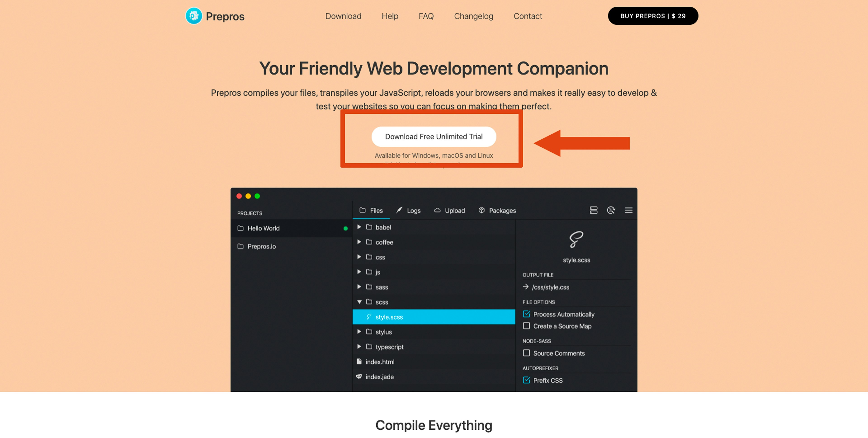Click the Upload tab cloud icon
Screen dimensions: 868x438
437,210
